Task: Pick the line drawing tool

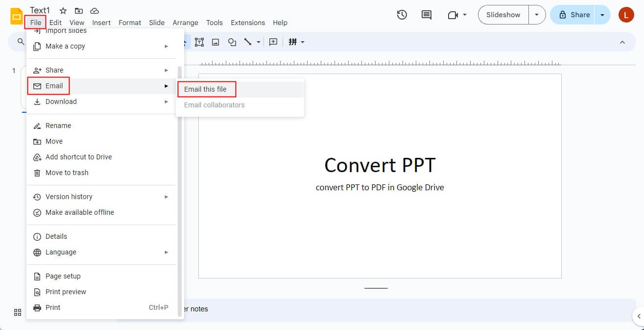Action: [248, 42]
